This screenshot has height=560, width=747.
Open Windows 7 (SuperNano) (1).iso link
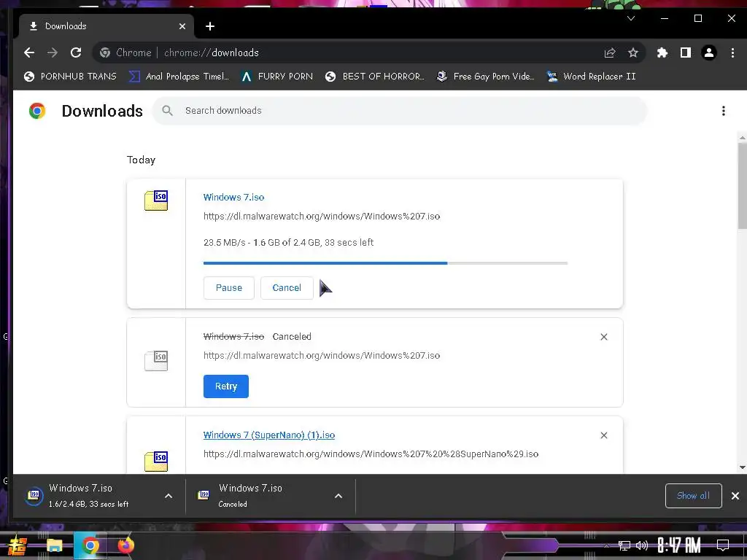[x=268, y=435]
